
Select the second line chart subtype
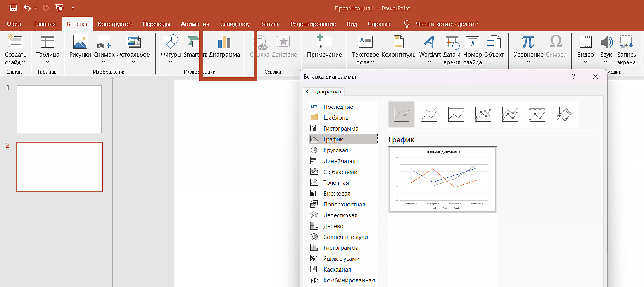429,115
